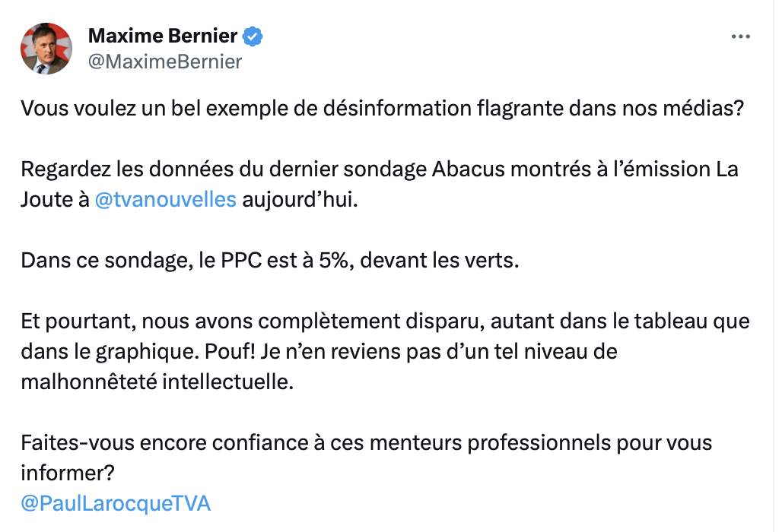Open the @tvanouvelles mention link

tap(165, 199)
